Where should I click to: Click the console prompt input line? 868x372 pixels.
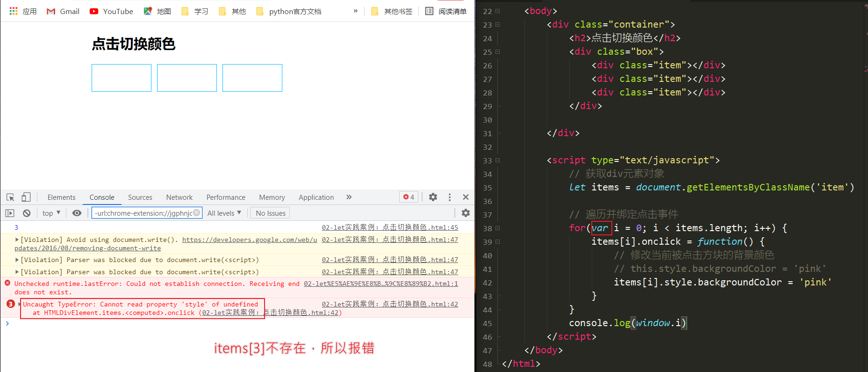(x=238, y=323)
